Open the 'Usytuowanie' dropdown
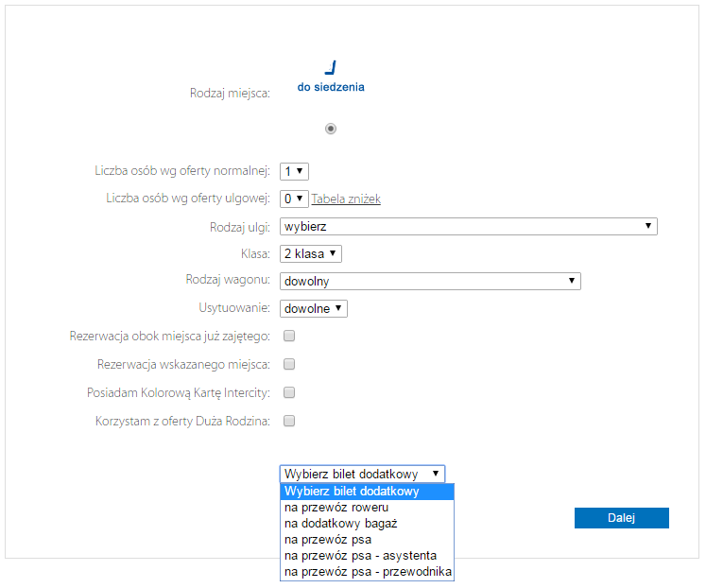 [x=314, y=308]
